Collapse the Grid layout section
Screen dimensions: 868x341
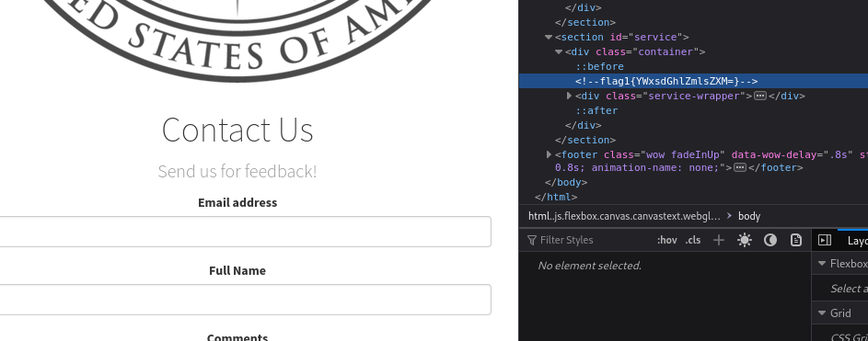tap(822, 313)
